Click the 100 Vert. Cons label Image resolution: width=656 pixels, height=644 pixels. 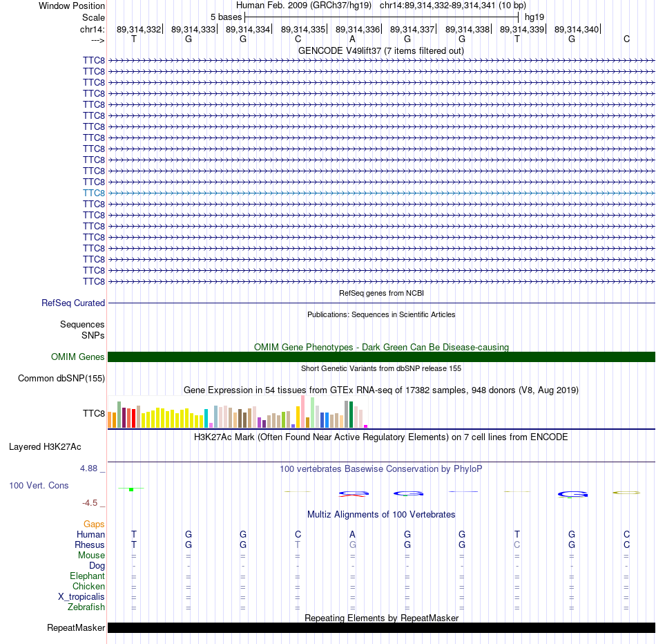tap(39, 485)
